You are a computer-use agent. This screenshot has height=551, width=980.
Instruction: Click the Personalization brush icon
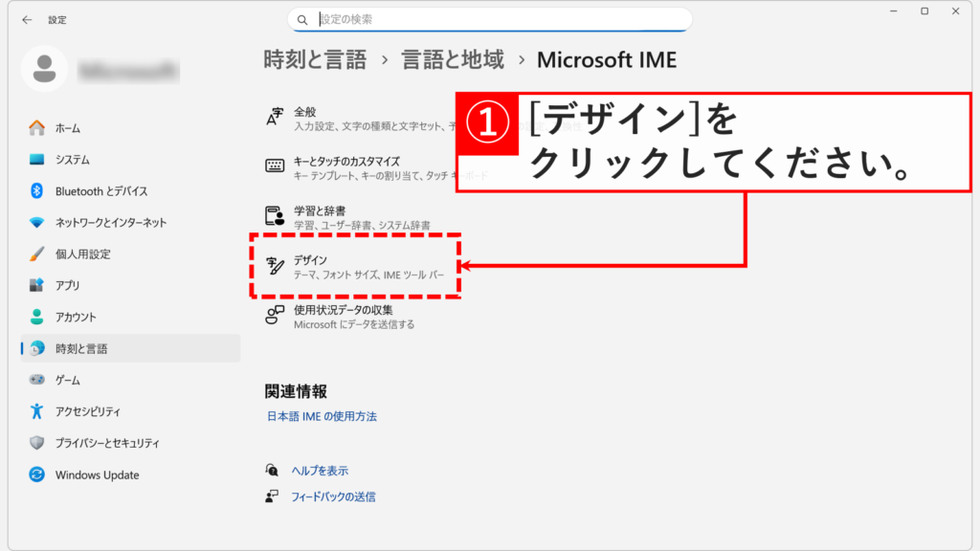tap(37, 253)
